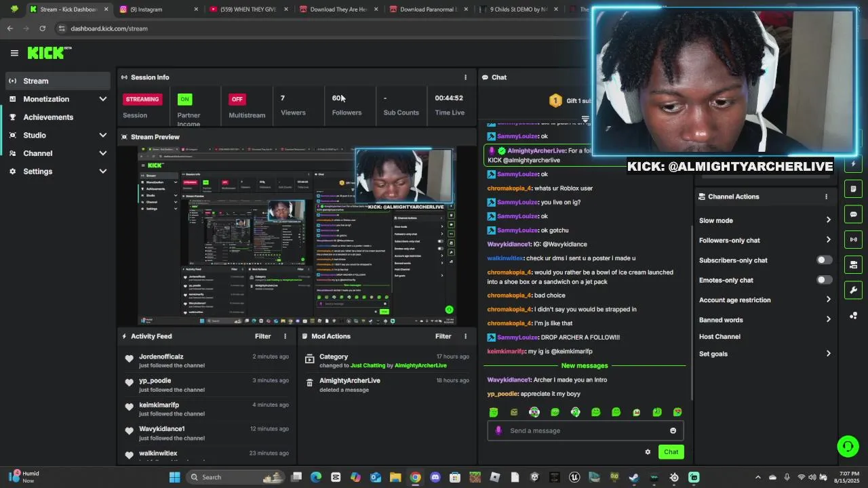This screenshot has width=868, height=488.
Task: Open Microsoft Edge from the taskbar
Action: point(316,477)
